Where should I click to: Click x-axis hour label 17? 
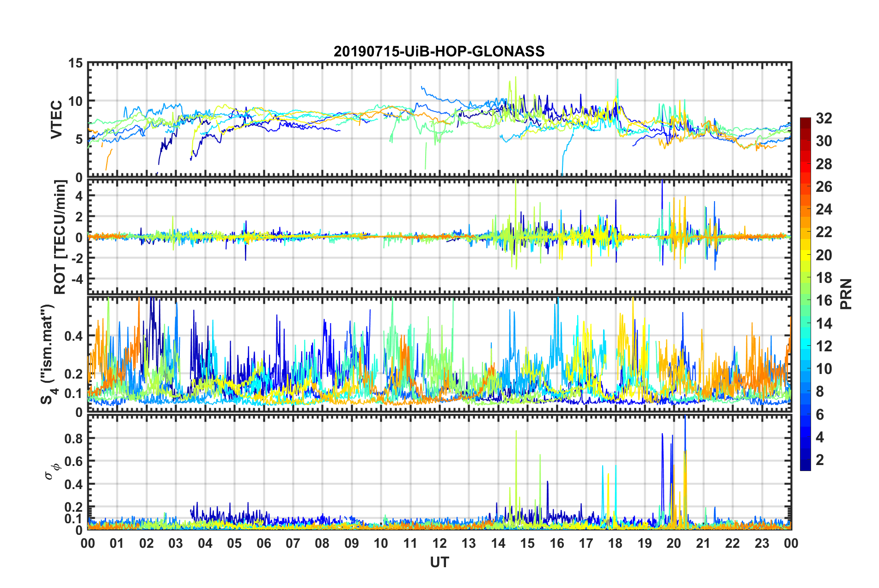click(586, 543)
